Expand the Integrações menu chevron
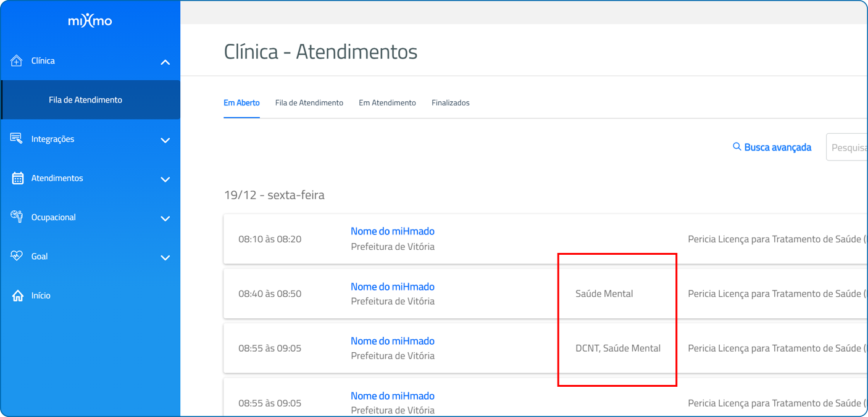This screenshot has width=868, height=417. pyautogui.click(x=165, y=140)
